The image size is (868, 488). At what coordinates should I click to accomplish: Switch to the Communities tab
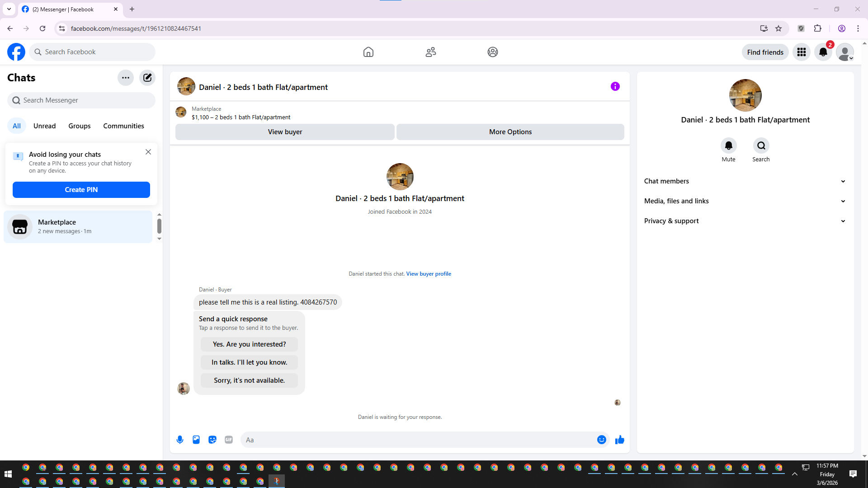[x=123, y=126]
